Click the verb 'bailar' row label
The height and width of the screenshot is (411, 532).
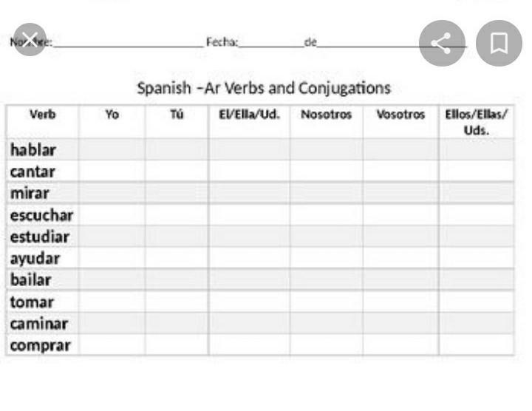pos(31,280)
